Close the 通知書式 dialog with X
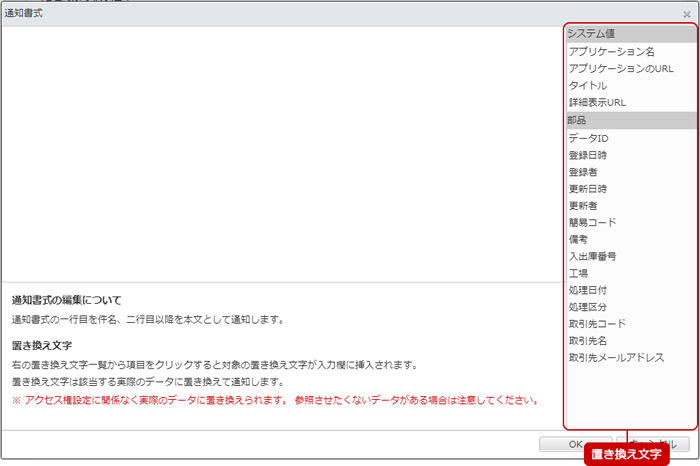Image resolution: width=700 pixels, height=466 pixels. pos(686,15)
